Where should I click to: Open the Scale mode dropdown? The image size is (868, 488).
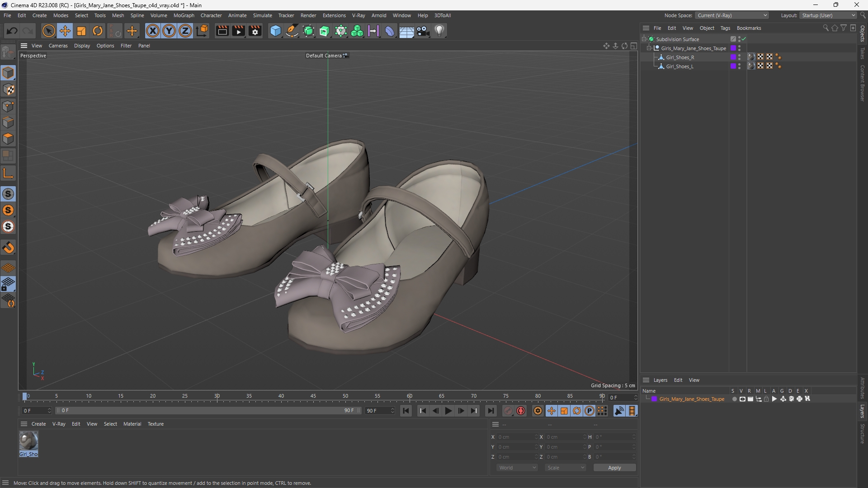(x=566, y=468)
